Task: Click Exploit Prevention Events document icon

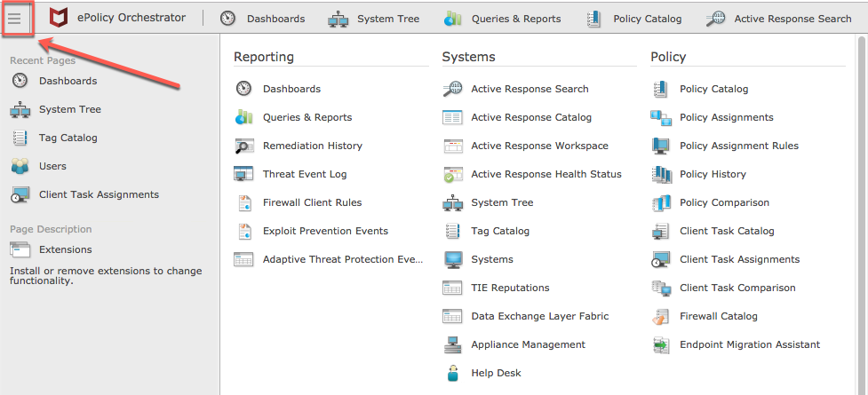Action: [244, 232]
